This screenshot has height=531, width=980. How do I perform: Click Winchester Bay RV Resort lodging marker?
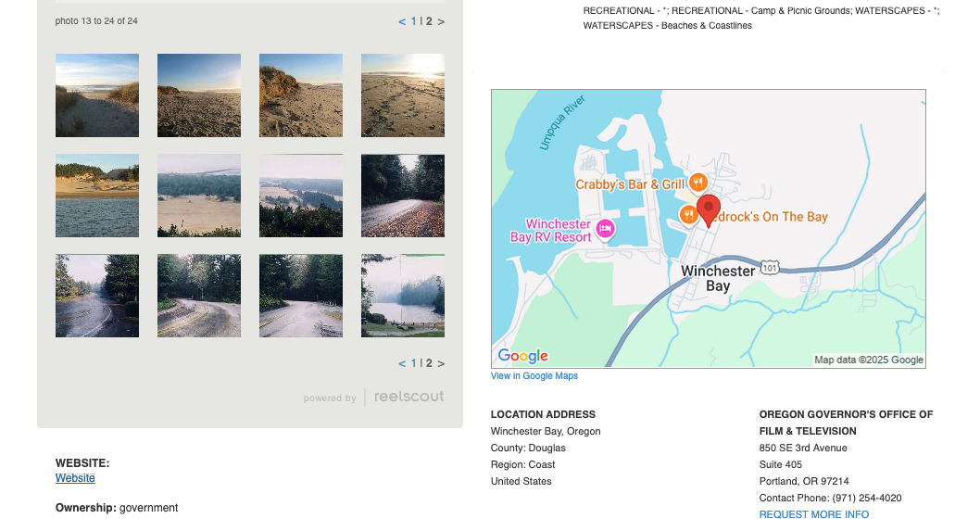click(605, 229)
